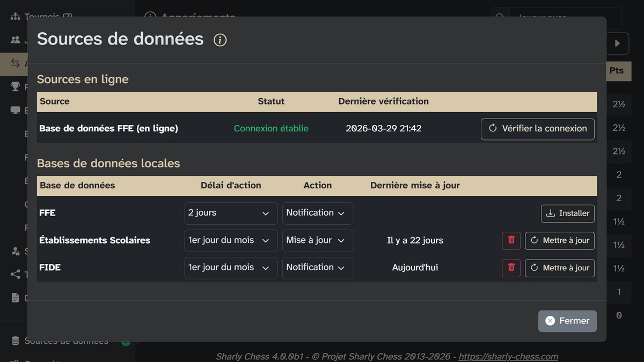
Task: Click the play arrow button at top right
Action: (617, 43)
